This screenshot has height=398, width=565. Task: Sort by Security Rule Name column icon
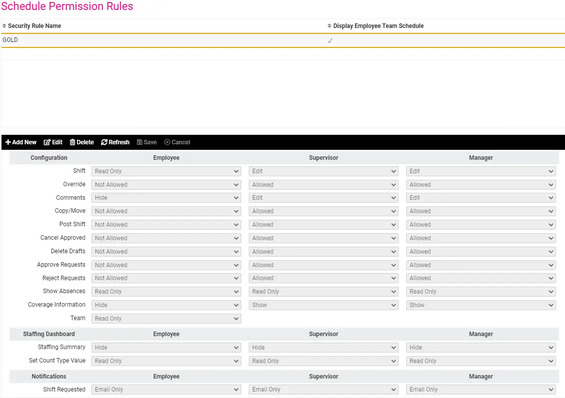[4, 26]
